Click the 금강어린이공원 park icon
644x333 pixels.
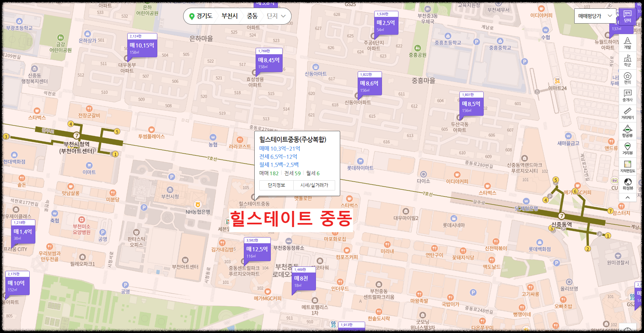coord(60,37)
